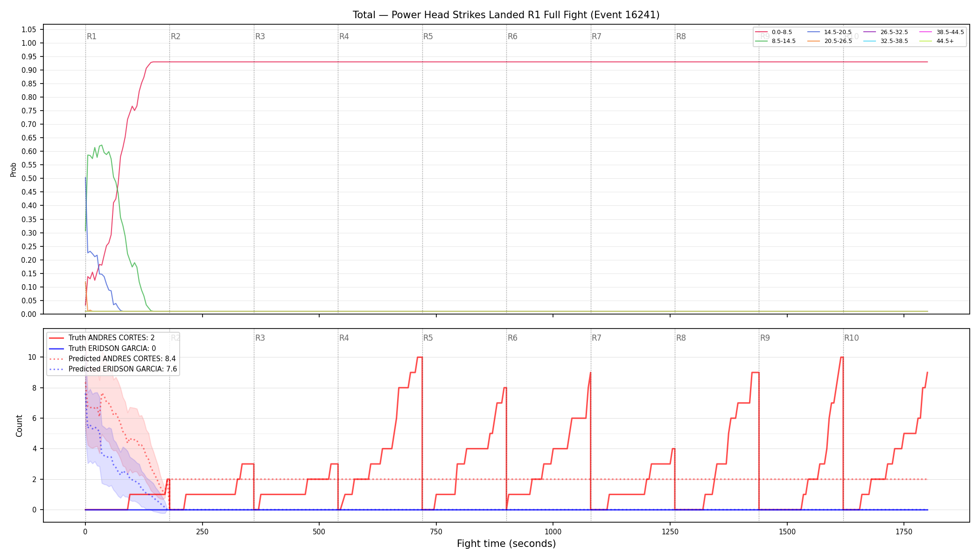Click the 0.60 tick on Prob axis

click(x=28, y=151)
